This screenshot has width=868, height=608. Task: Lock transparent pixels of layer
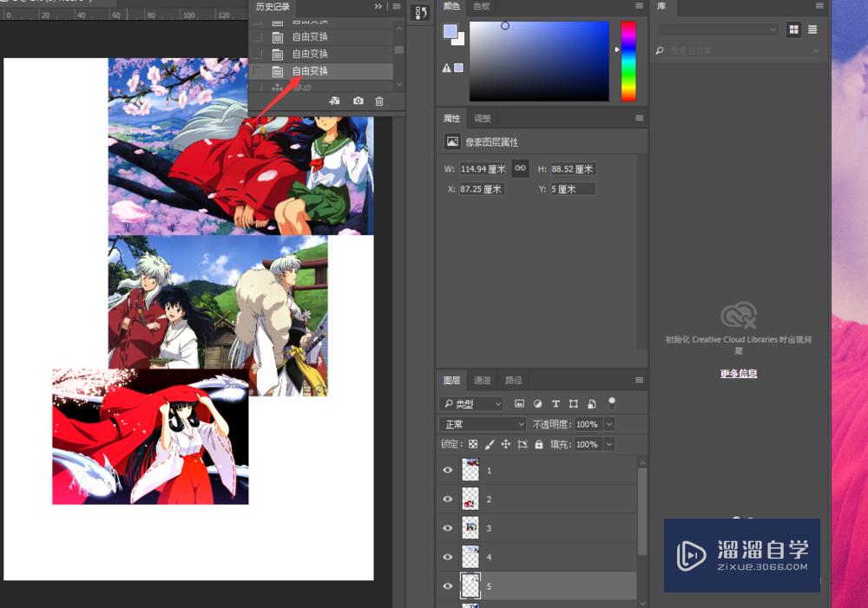[x=473, y=444]
